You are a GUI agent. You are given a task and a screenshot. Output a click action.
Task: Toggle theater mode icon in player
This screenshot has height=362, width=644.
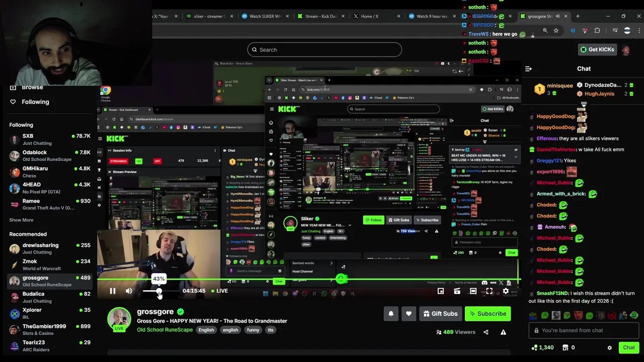click(473, 291)
